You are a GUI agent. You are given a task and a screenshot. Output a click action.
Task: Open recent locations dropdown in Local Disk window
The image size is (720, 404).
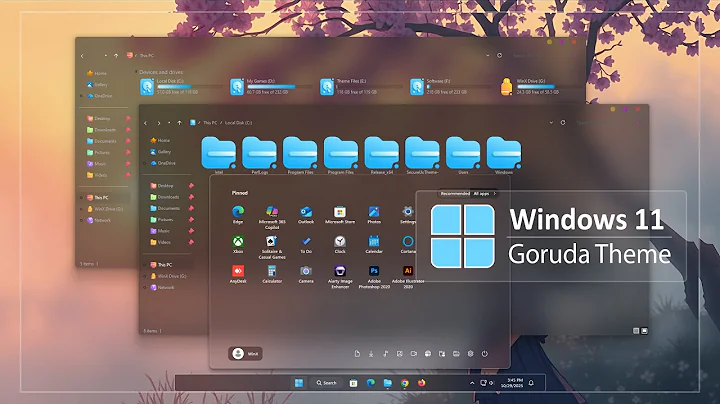[169, 123]
